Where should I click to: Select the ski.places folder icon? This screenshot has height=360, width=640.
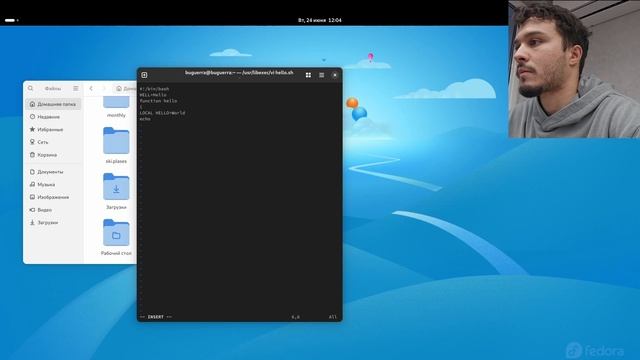point(116,140)
